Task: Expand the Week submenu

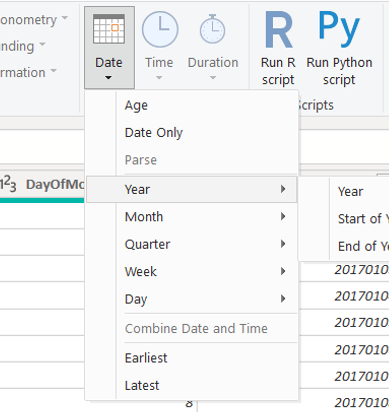Action: coord(191,271)
